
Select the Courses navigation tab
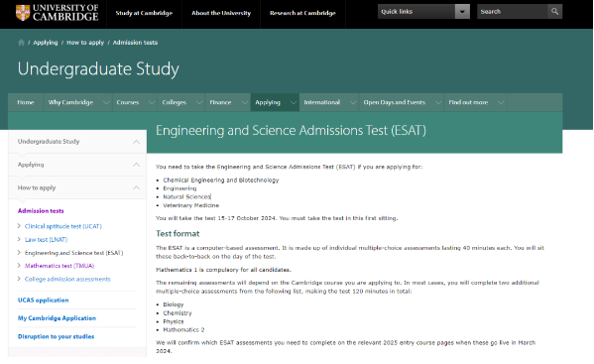pos(128,102)
